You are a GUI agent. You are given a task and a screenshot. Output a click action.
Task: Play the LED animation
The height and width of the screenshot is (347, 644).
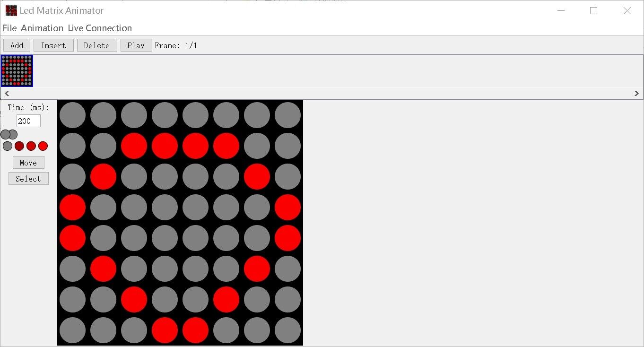136,45
